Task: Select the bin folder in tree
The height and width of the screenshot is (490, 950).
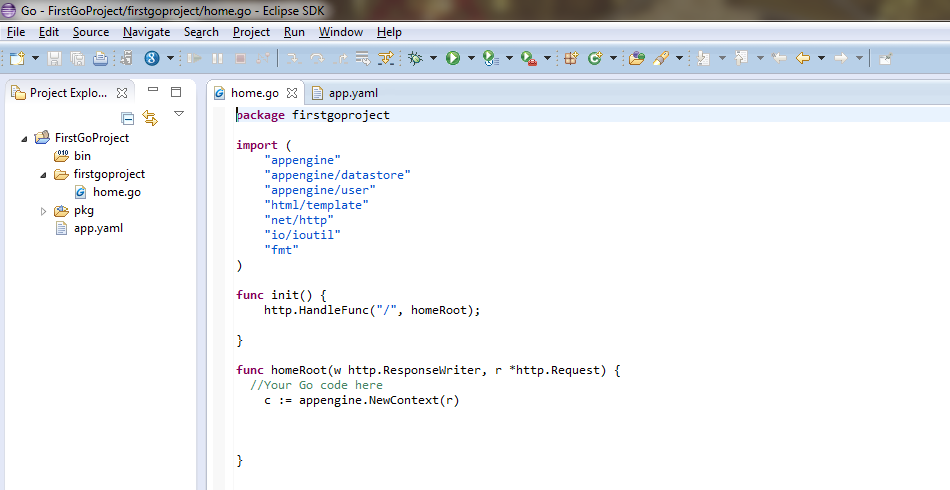Action: [82, 156]
